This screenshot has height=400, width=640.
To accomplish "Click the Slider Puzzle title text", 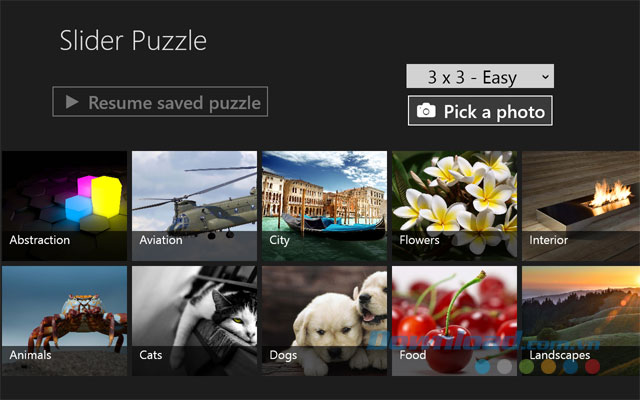I will pos(133,41).
